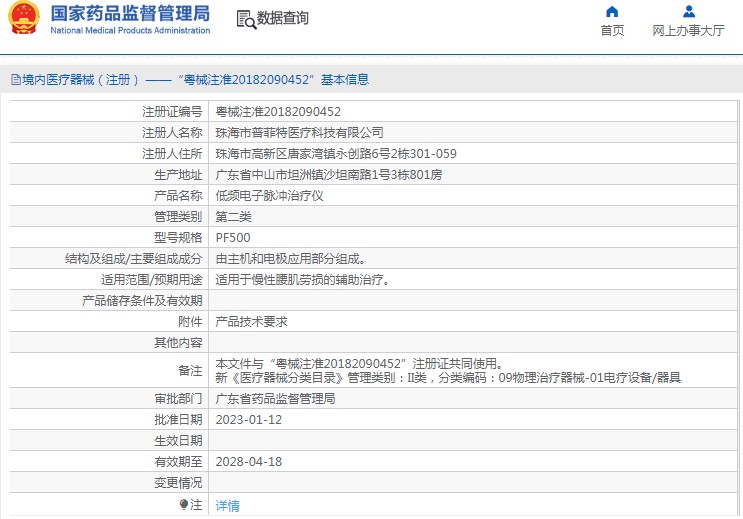Click model specification PF500
The height and width of the screenshot is (519, 743).
pyautogui.click(x=233, y=237)
